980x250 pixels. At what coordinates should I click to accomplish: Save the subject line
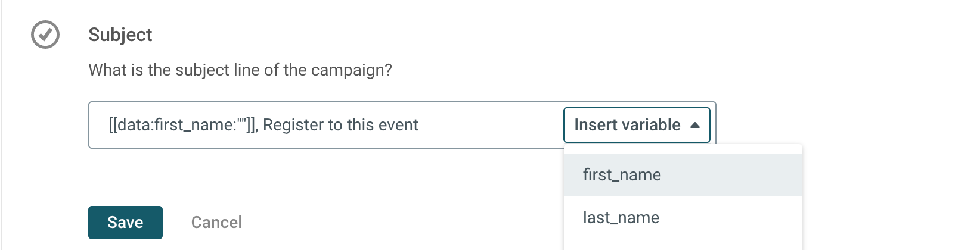click(x=125, y=223)
